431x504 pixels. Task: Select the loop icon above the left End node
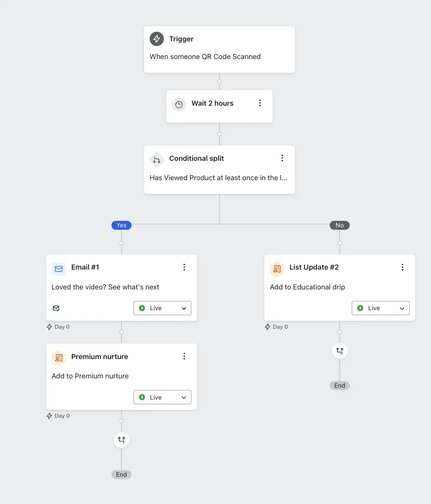(x=121, y=440)
